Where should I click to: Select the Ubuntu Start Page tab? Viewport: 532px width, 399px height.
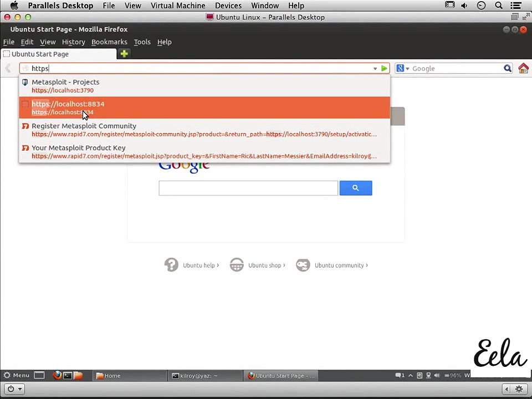(x=58, y=54)
